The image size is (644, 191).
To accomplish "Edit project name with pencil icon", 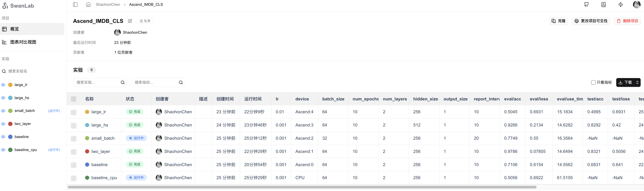I will 130,21.
